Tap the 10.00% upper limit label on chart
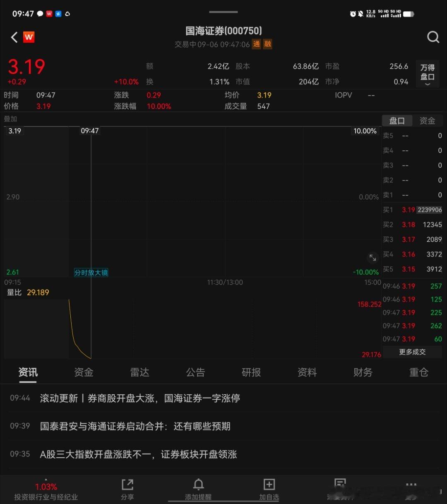This screenshot has width=447, height=504. (x=365, y=131)
